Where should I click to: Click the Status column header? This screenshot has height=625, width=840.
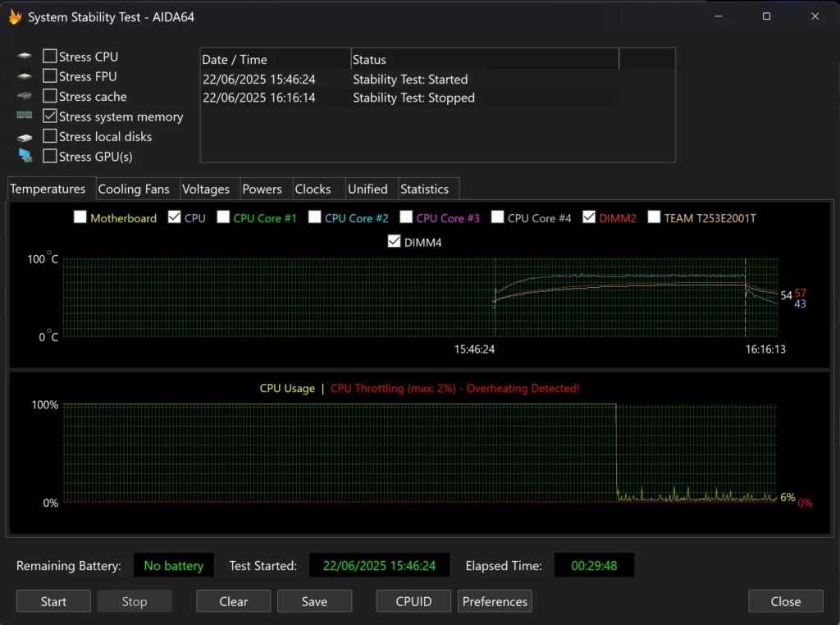click(485, 59)
